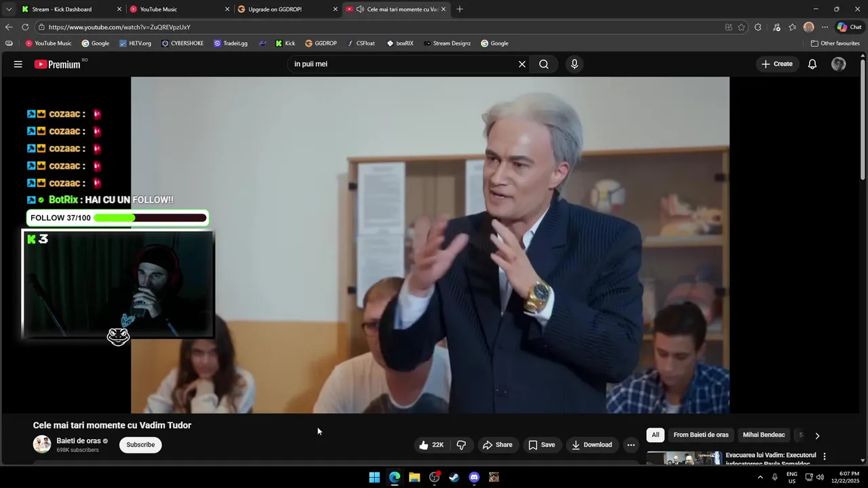This screenshot has width=868, height=488.
Task: Open boxRIX bookmark
Action: coord(400,43)
